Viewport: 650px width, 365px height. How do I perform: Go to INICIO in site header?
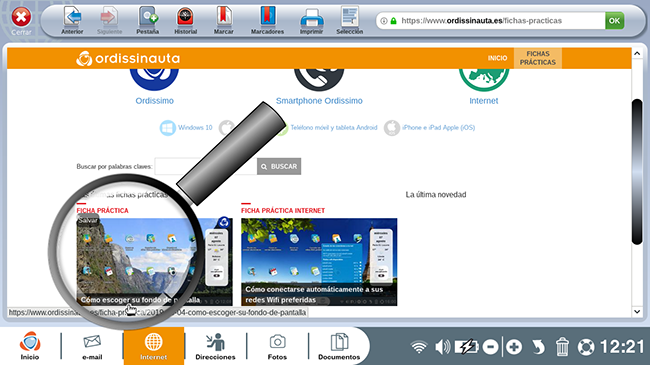[497, 58]
